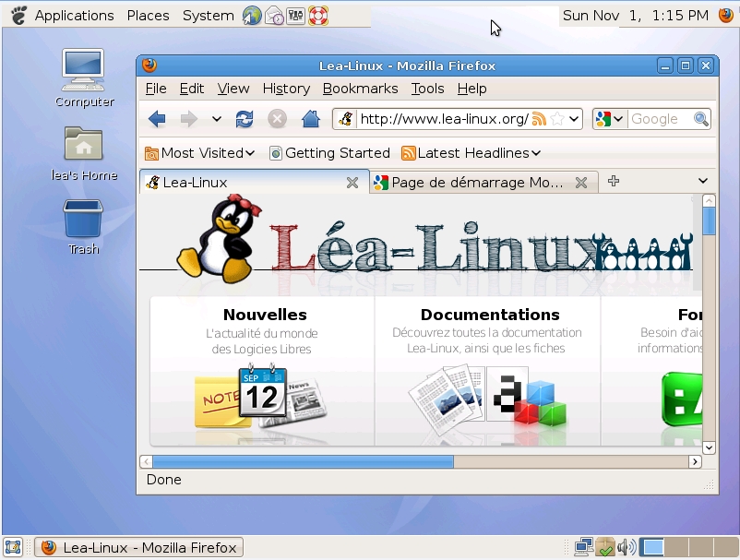This screenshot has height=560, width=740.
Task: Click the search magnifier icon
Action: [x=701, y=119]
